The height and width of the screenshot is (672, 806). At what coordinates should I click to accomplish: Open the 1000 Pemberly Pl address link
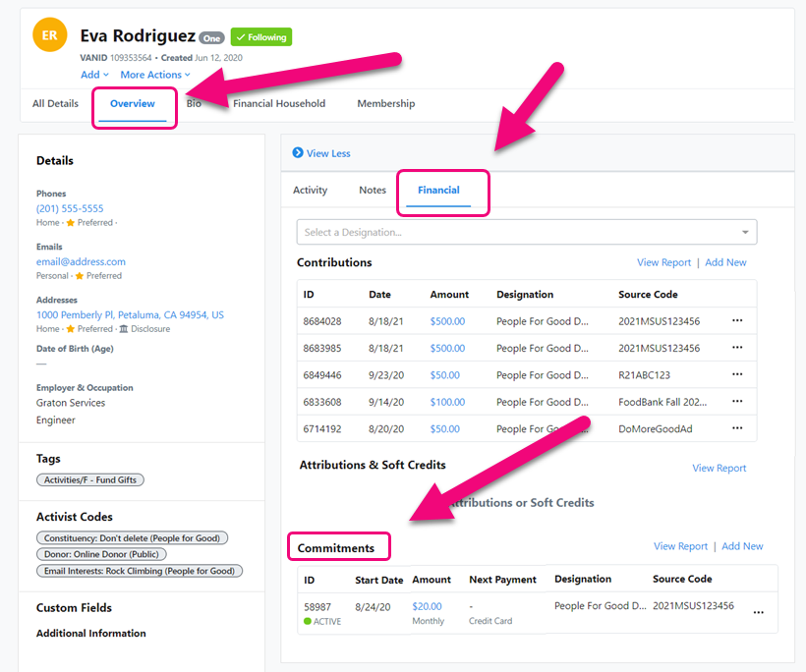[x=130, y=314]
